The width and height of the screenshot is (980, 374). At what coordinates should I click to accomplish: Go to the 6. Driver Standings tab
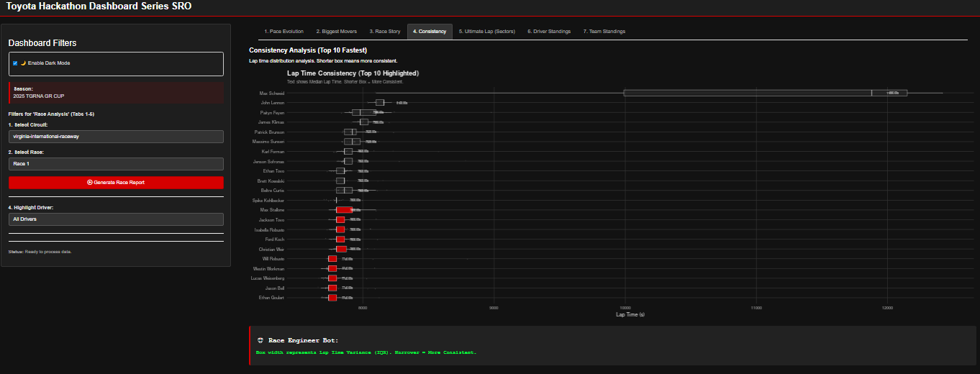pyautogui.click(x=549, y=32)
